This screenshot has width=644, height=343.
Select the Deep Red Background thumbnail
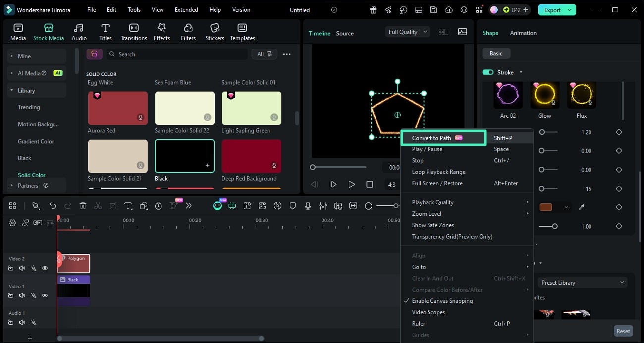point(251,156)
